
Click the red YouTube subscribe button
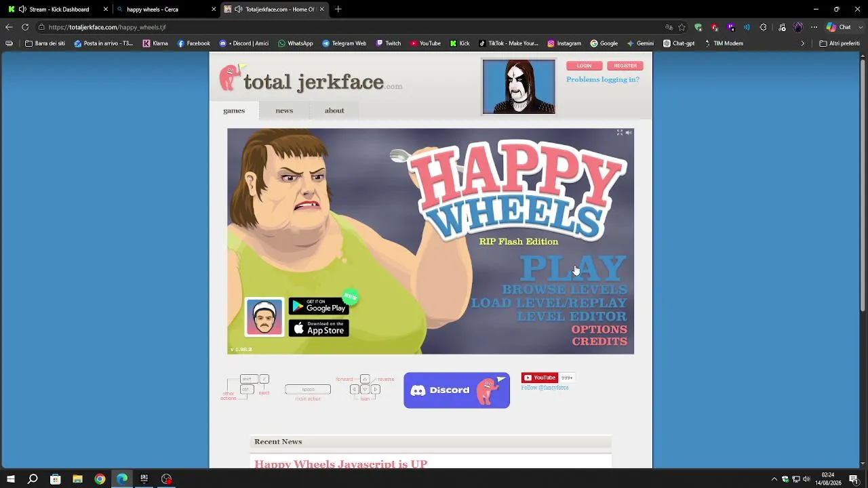[x=540, y=378]
